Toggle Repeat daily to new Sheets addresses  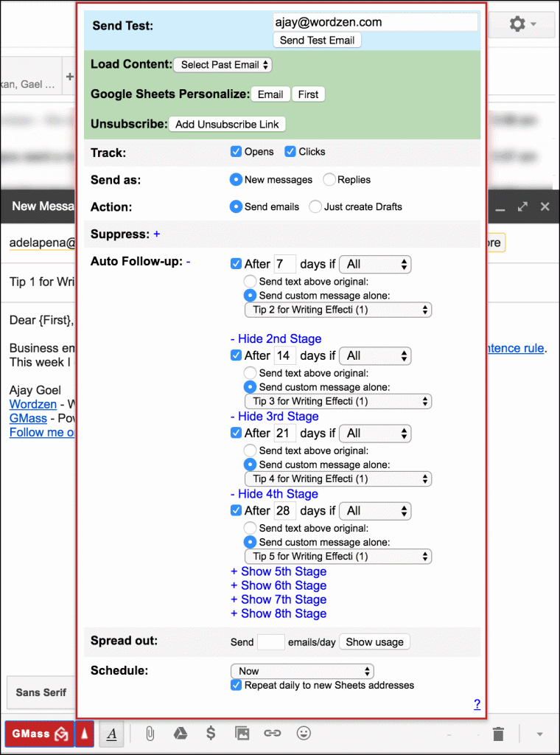[237, 686]
